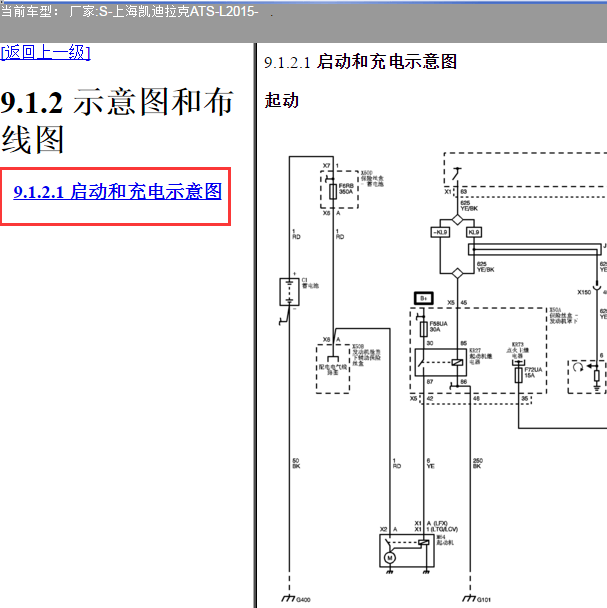Click the right pane title 9.1.2.1 启动和充电示意图
Viewport: 607px width, 608px height.
pyautogui.click(x=360, y=62)
